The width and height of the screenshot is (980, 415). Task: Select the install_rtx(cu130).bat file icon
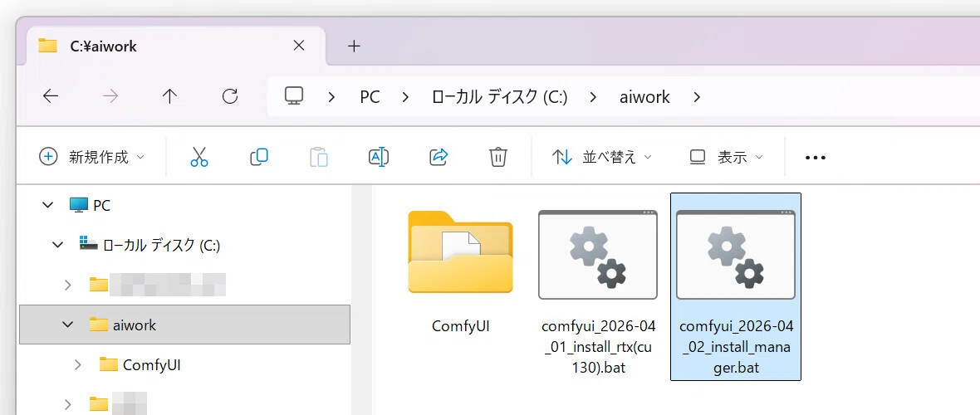(597, 255)
